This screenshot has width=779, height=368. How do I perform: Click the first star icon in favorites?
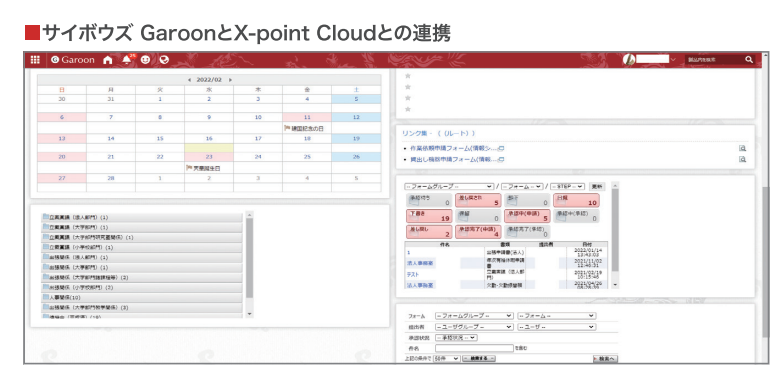(x=408, y=76)
